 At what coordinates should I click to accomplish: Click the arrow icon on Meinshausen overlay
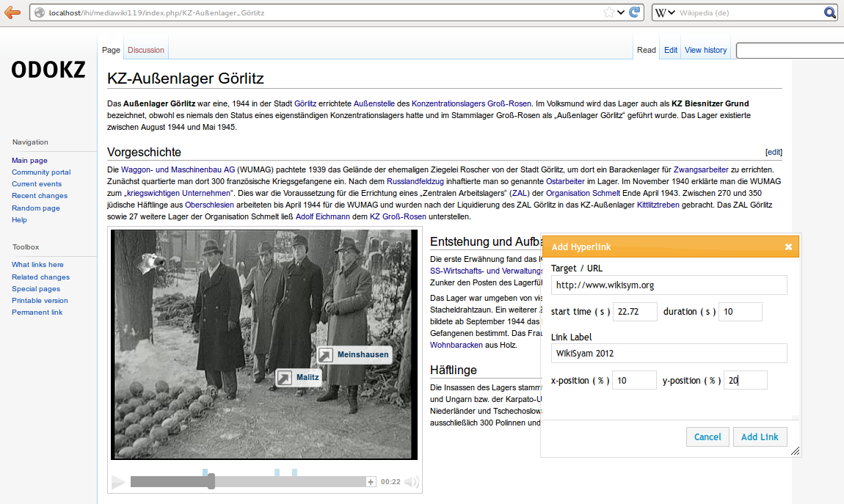pos(326,355)
